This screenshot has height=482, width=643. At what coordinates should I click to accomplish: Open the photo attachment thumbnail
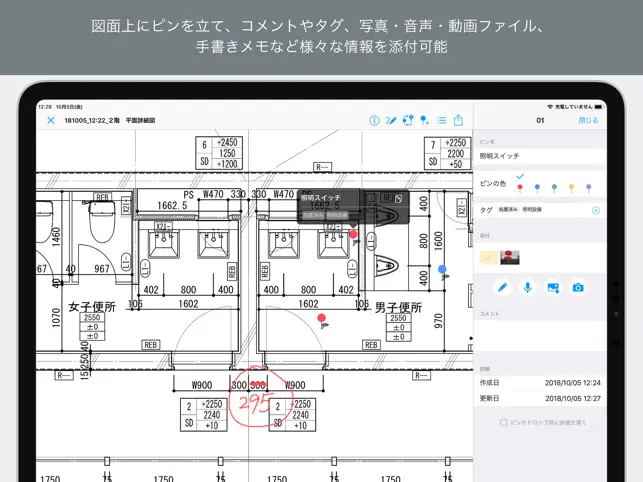coord(510,258)
